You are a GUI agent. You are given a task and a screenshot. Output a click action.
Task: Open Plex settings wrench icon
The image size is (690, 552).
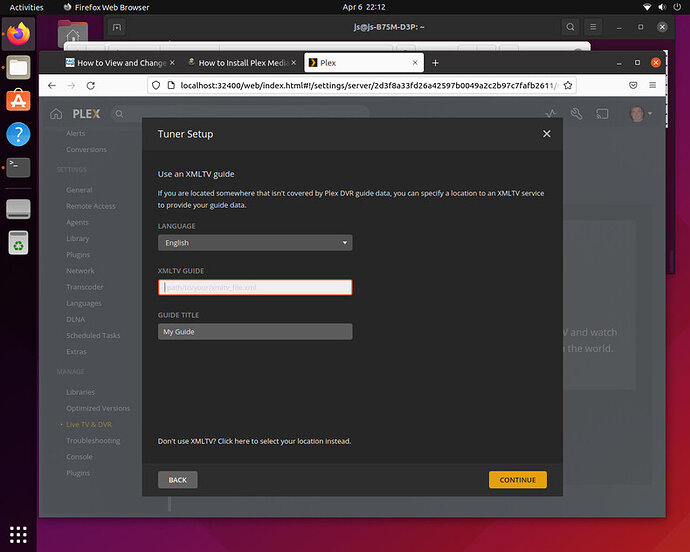point(576,114)
